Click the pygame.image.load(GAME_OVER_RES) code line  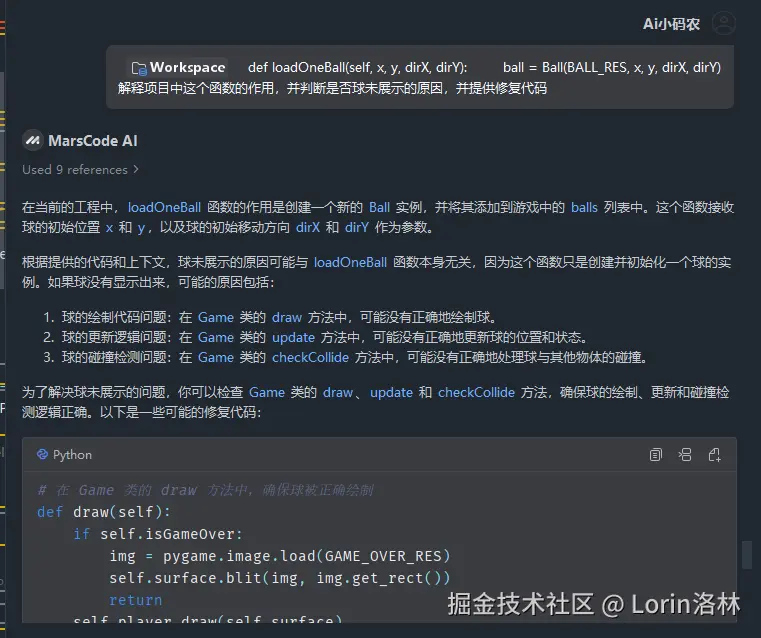pyautogui.click(x=280, y=556)
